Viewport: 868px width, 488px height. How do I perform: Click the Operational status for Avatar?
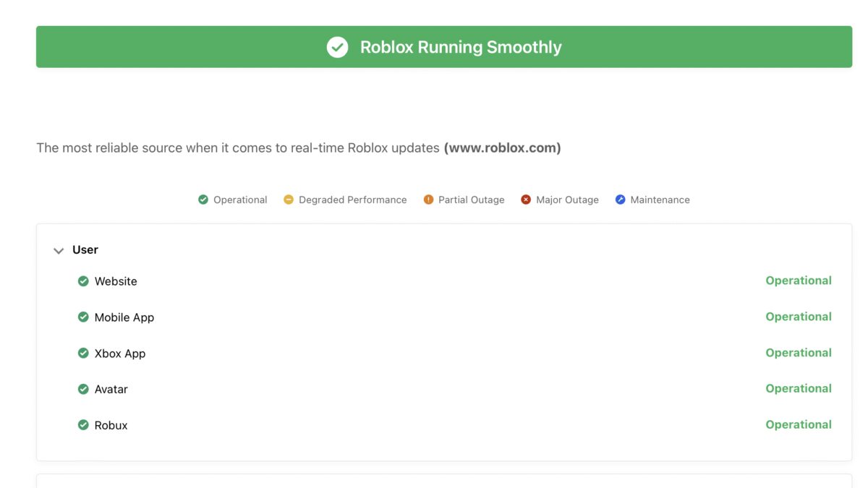tap(799, 388)
